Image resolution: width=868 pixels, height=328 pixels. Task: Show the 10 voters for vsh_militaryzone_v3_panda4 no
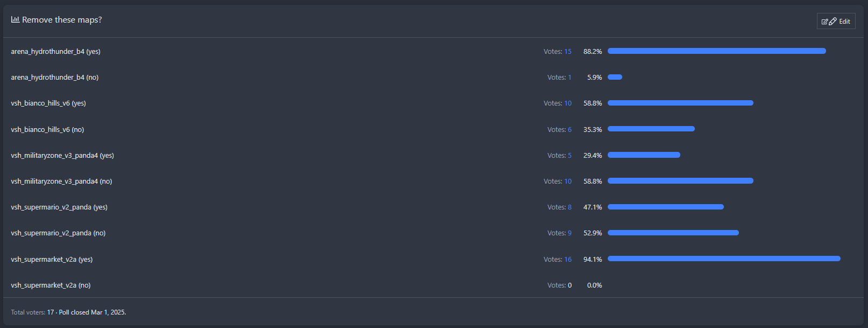(x=567, y=182)
